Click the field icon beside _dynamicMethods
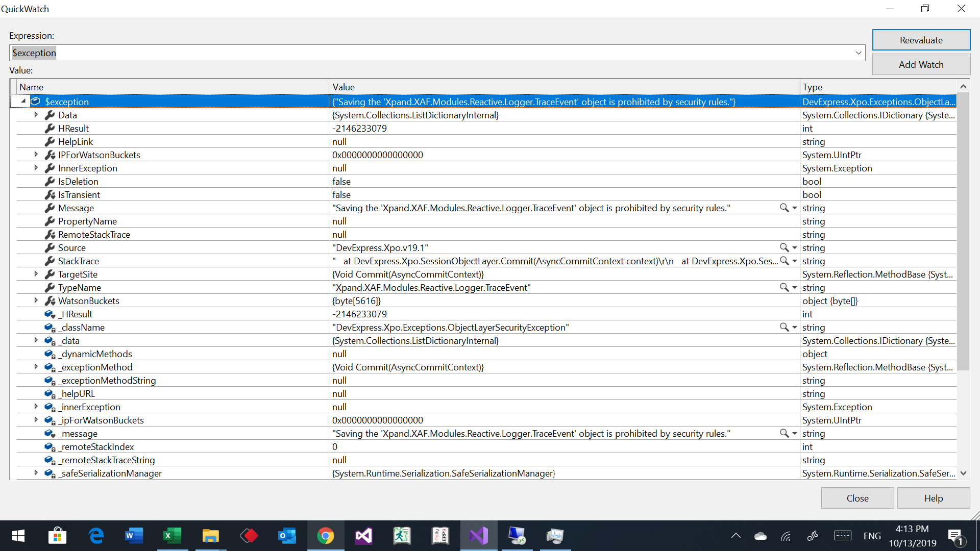 click(50, 354)
